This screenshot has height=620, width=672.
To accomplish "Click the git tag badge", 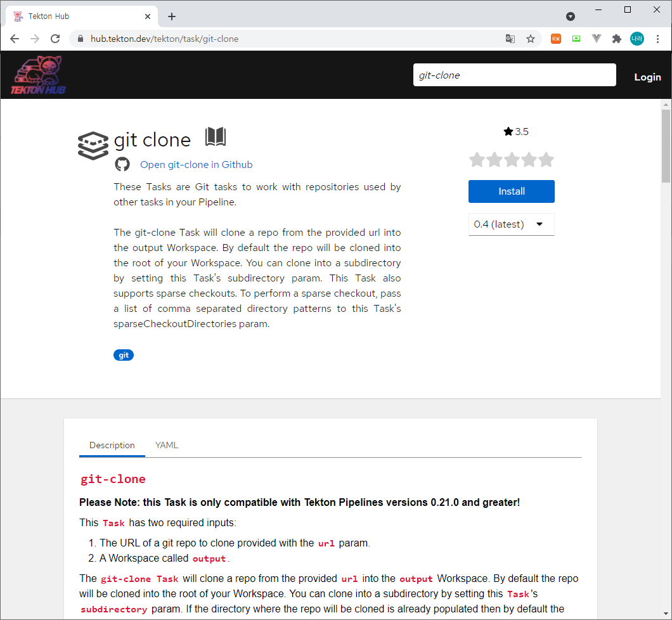I will click(124, 355).
